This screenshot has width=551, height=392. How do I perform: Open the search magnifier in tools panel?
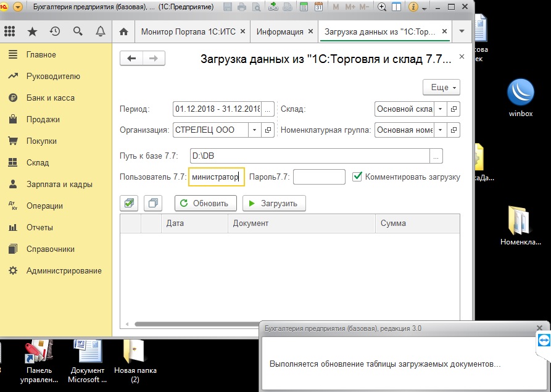[x=78, y=31]
